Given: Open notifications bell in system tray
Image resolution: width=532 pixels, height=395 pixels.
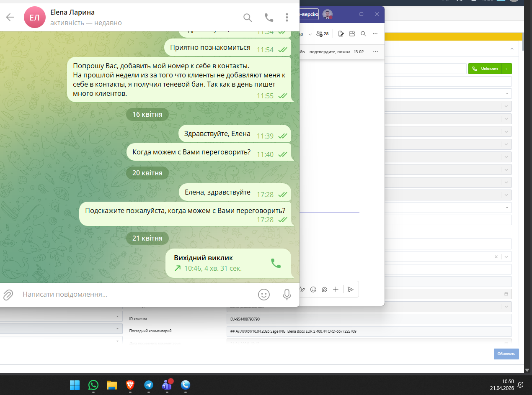Looking at the screenshot, I should pos(520,385).
